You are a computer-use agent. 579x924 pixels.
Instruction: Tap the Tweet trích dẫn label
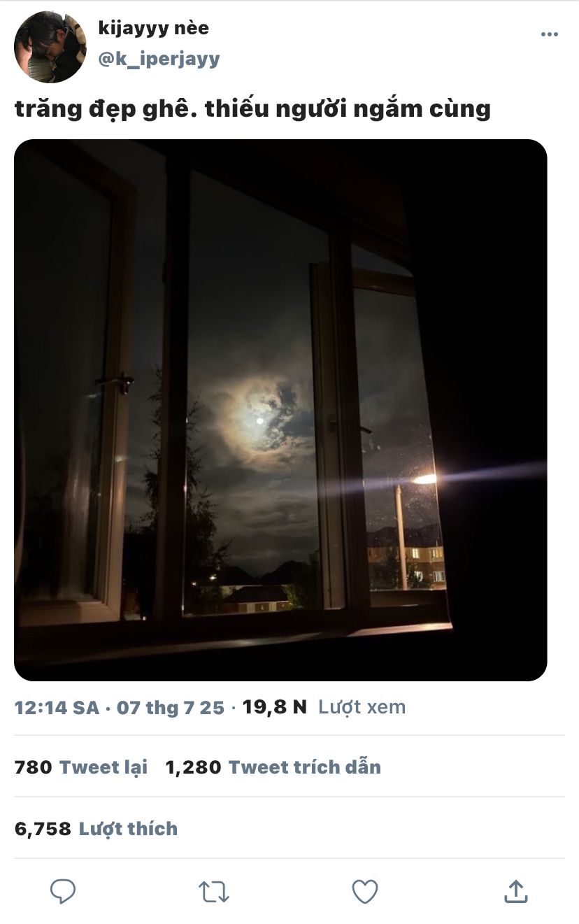[x=305, y=767]
